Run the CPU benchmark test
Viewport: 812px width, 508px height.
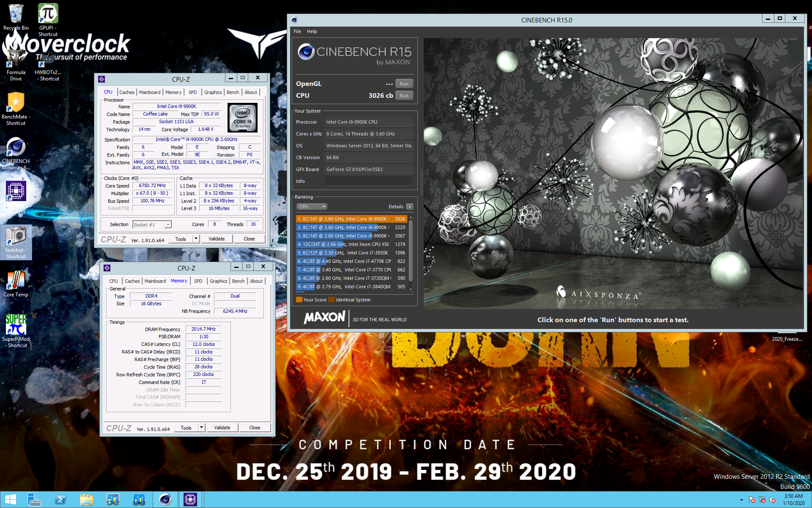[x=404, y=96]
